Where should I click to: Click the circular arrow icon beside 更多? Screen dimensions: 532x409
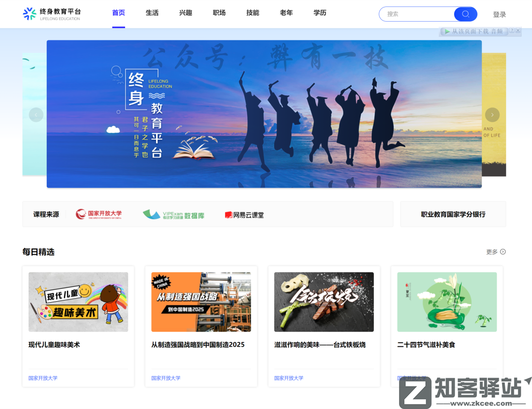[502, 252]
